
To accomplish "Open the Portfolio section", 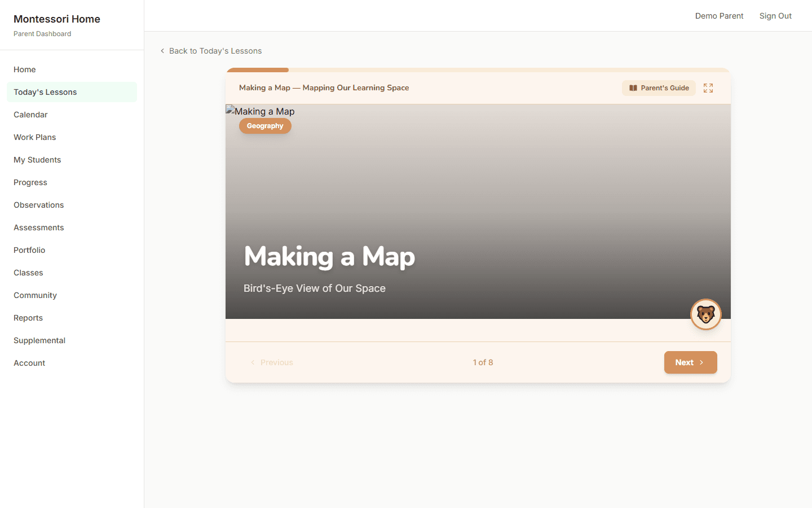I will pyautogui.click(x=29, y=250).
